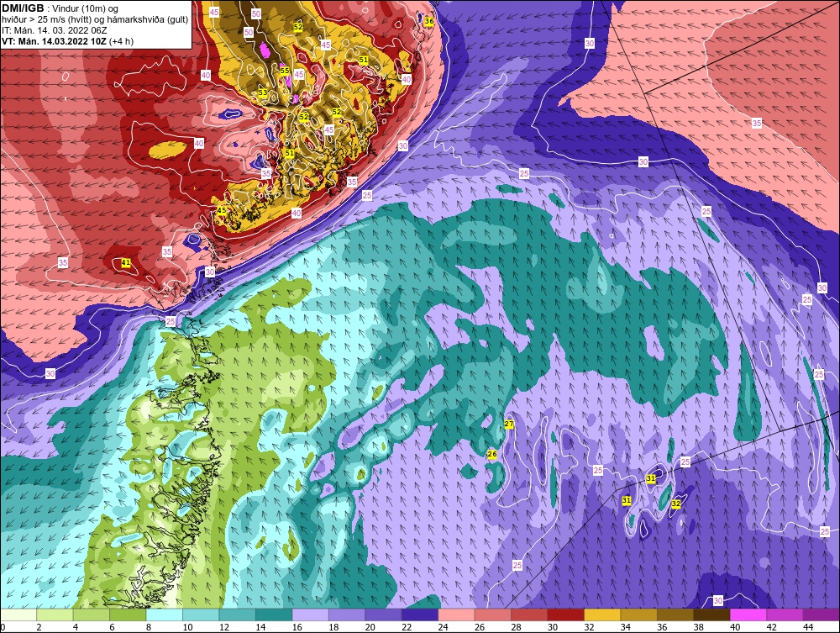The height and width of the screenshot is (633, 840).
Task: Click the 'IT: Mán. 14. 03. 2022 06Z' line
Action: coord(54,30)
